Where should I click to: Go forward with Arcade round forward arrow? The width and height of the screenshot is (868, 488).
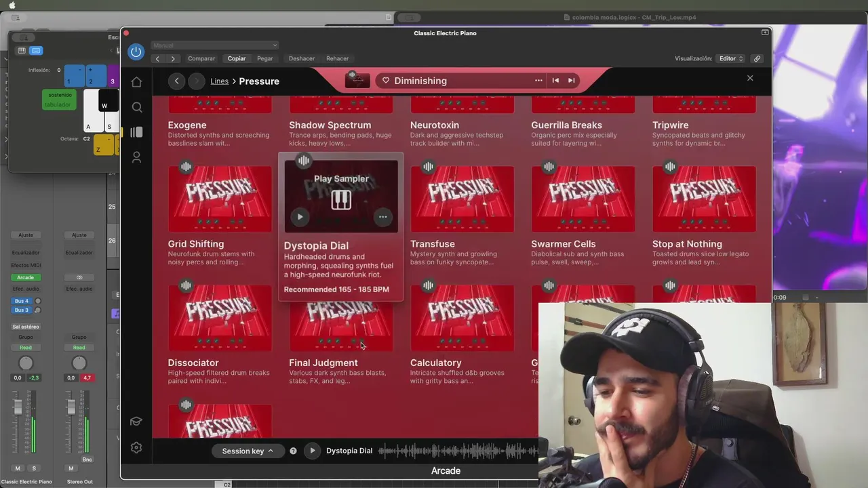(197, 81)
